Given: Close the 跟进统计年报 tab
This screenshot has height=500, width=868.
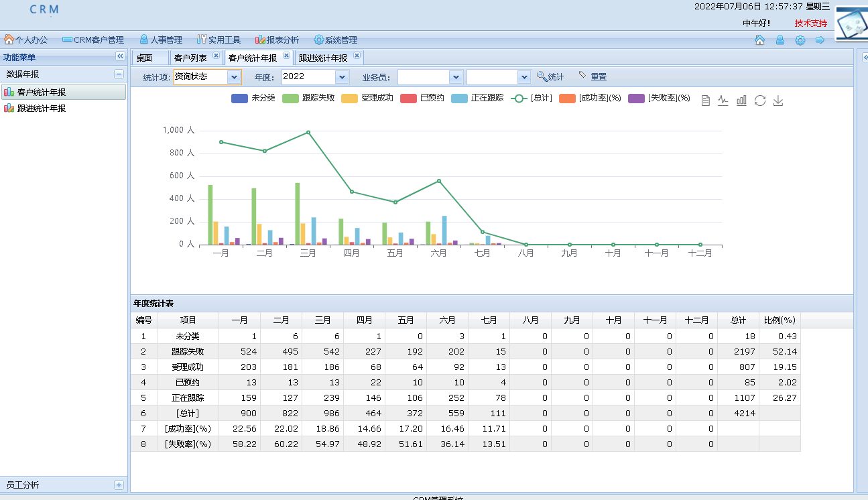Looking at the screenshot, I should 357,56.
